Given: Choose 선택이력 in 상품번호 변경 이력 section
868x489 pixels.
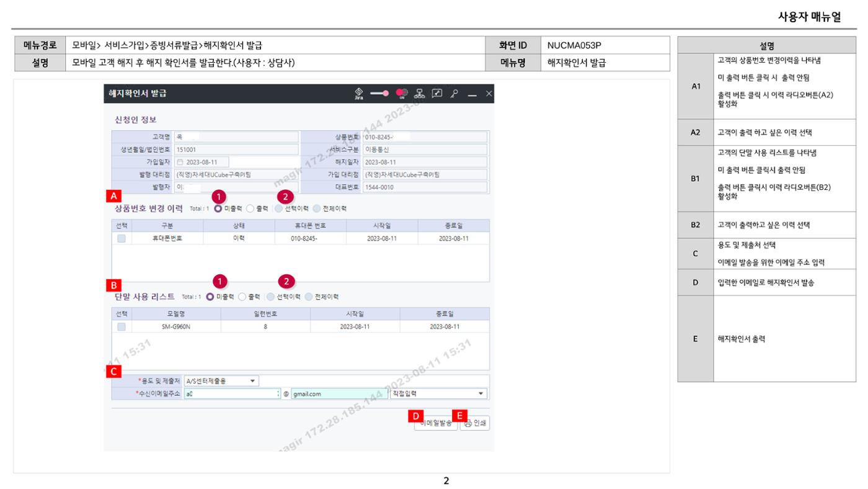Looking at the screenshot, I should (279, 209).
